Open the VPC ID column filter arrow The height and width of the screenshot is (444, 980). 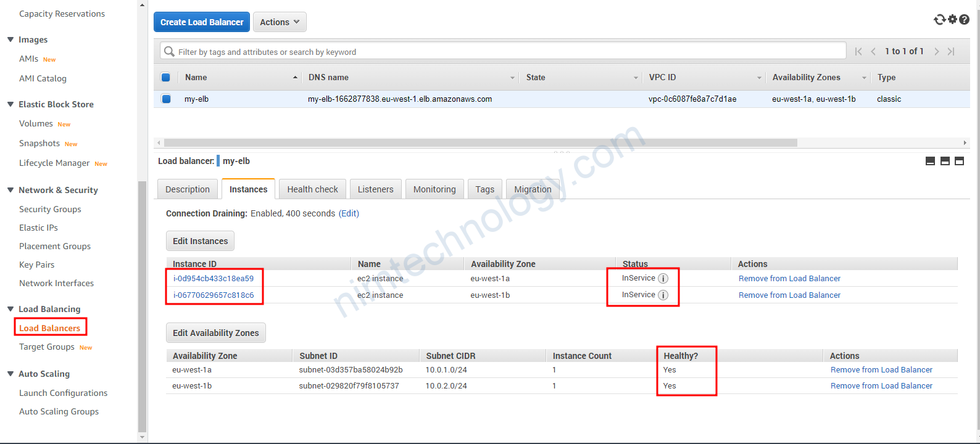point(759,78)
